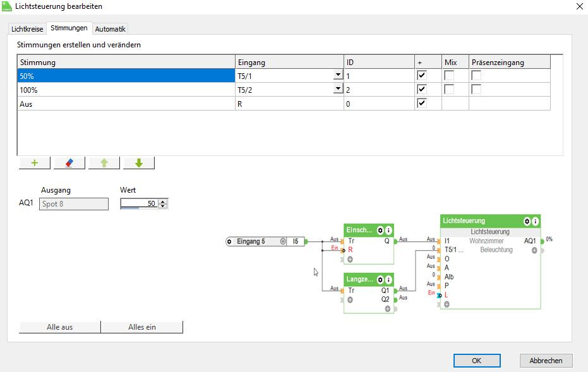
Task: Add output with plus icon beside Beleuchtung
Action: tap(534, 250)
